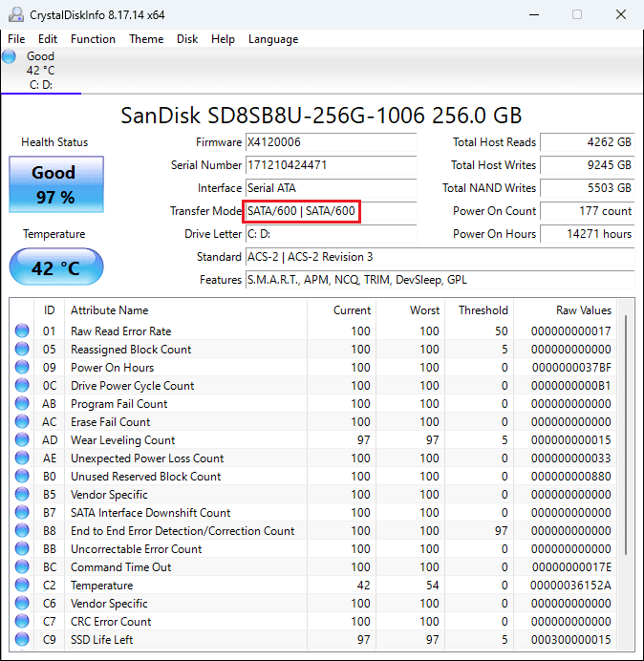The image size is (644, 661).
Task: Click status orb for CRC Error Count
Action: [x=22, y=621]
